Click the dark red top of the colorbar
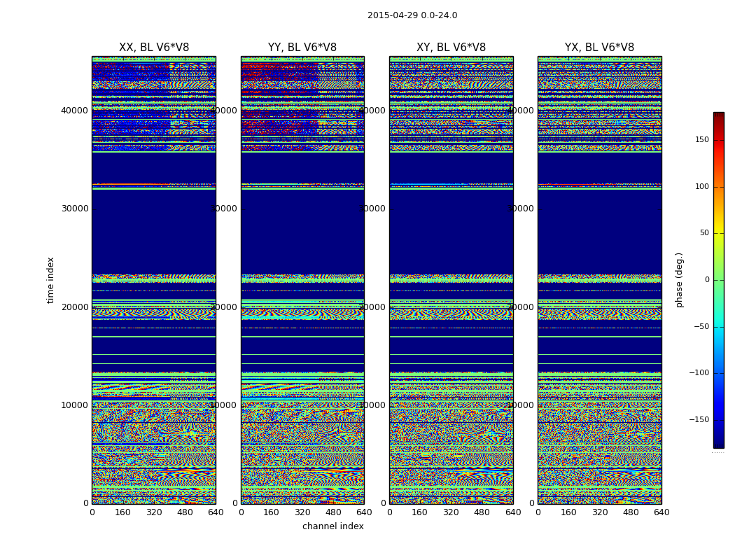The height and width of the screenshot is (560, 735). pos(718,116)
